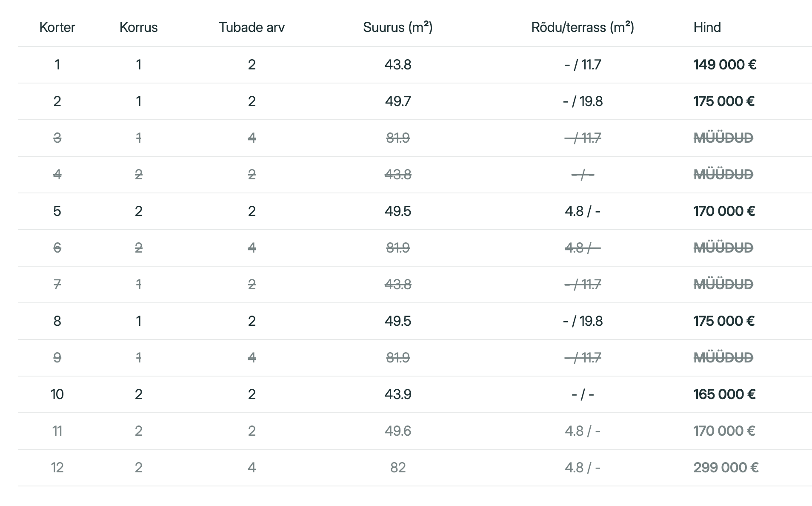Click apartment number 12 in Korter column
812x506 pixels.
[x=57, y=468]
